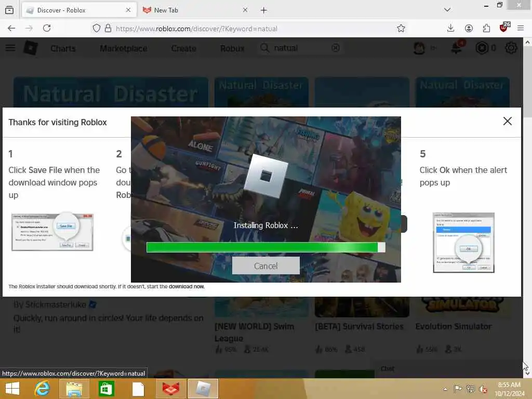This screenshot has width=532, height=399.
Task: Open the Windows Store taskbar icon
Action: tap(106, 389)
